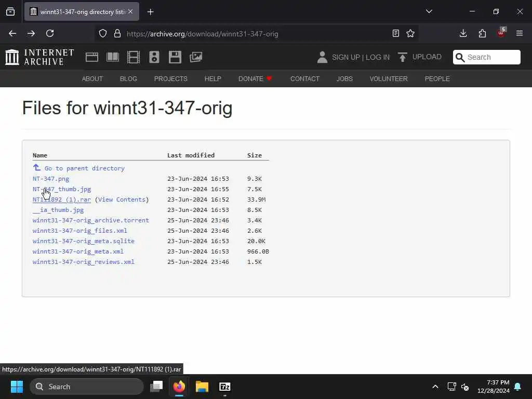This screenshot has height=399, width=532.
Task: Click the padlock site information icon
Action: [x=117, y=33]
